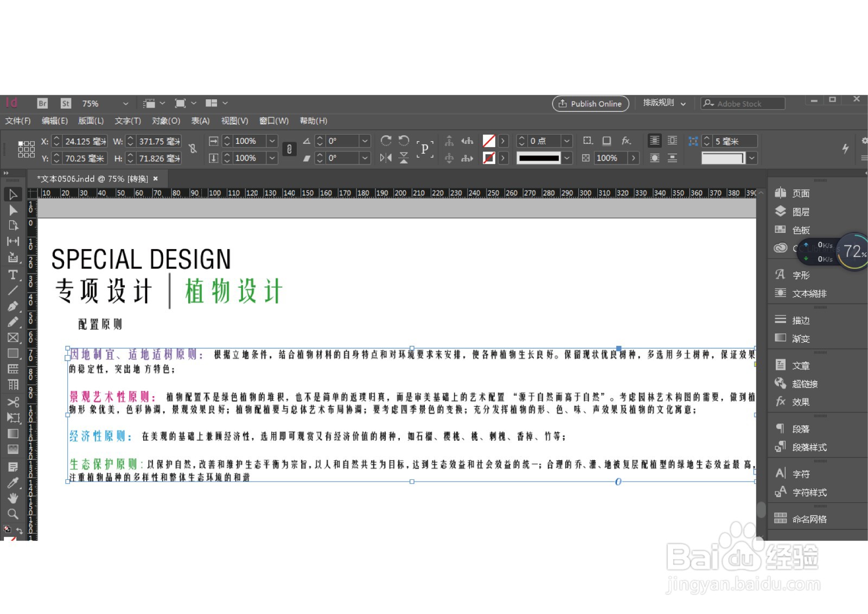
Task: Select the Gradient Swatch tool
Action: tap(13, 433)
